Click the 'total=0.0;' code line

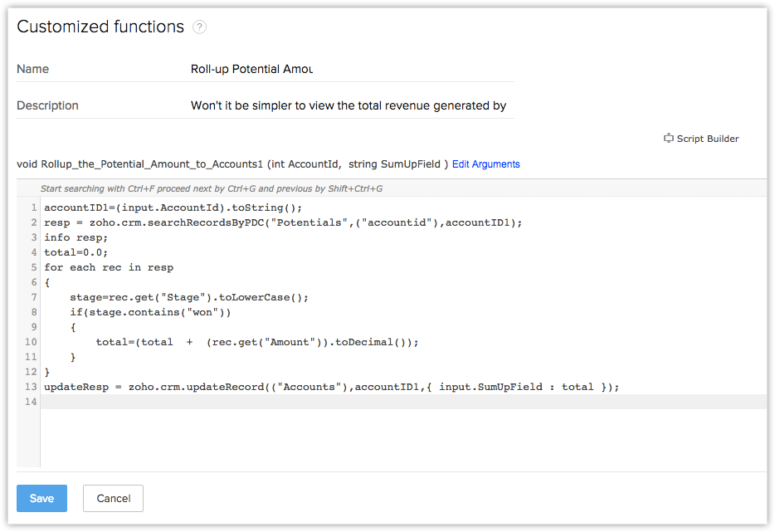(x=76, y=252)
